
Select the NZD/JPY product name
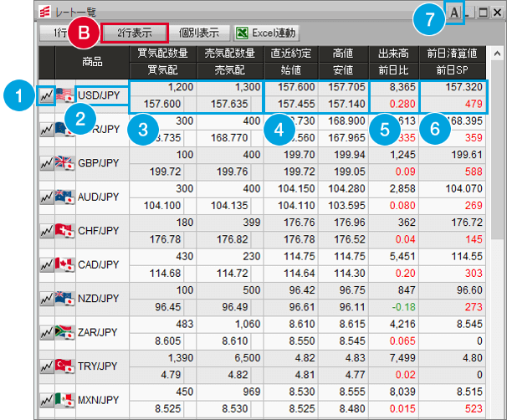(x=98, y=299)
